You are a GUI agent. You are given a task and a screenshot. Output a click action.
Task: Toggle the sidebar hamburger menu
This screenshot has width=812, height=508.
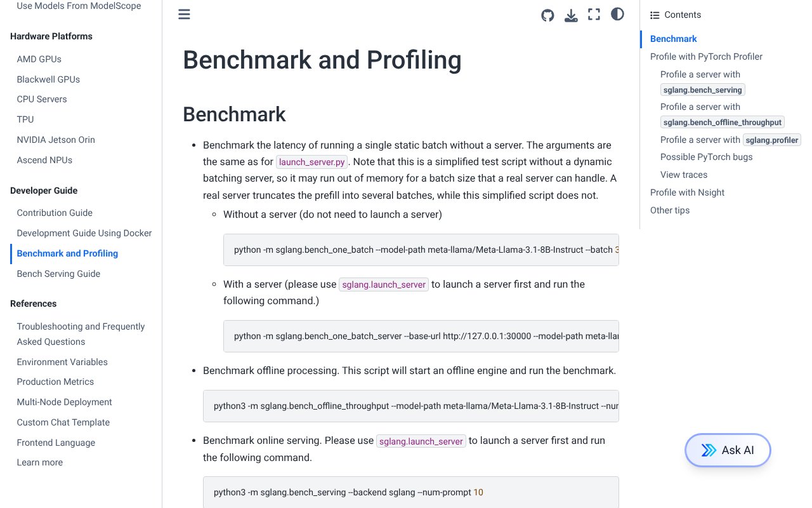[x=184, y=15]
